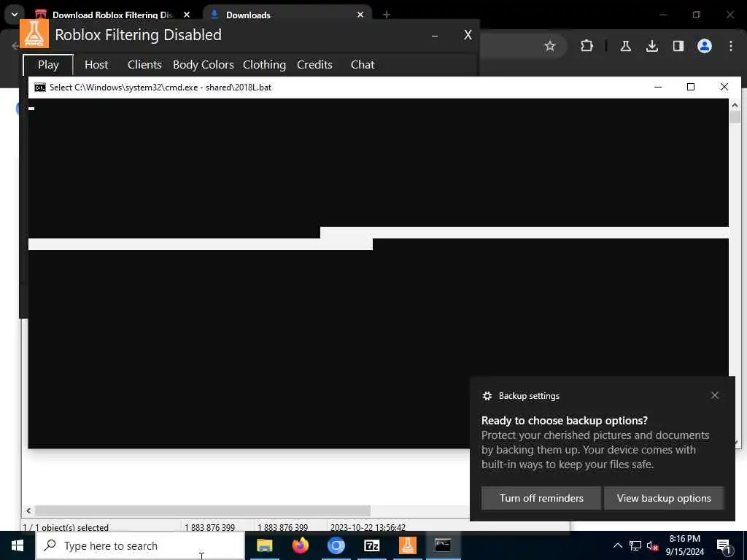Switch to the Host tab
The width and height of the screenshot is (747, 560).
click(x=96, y=65)
